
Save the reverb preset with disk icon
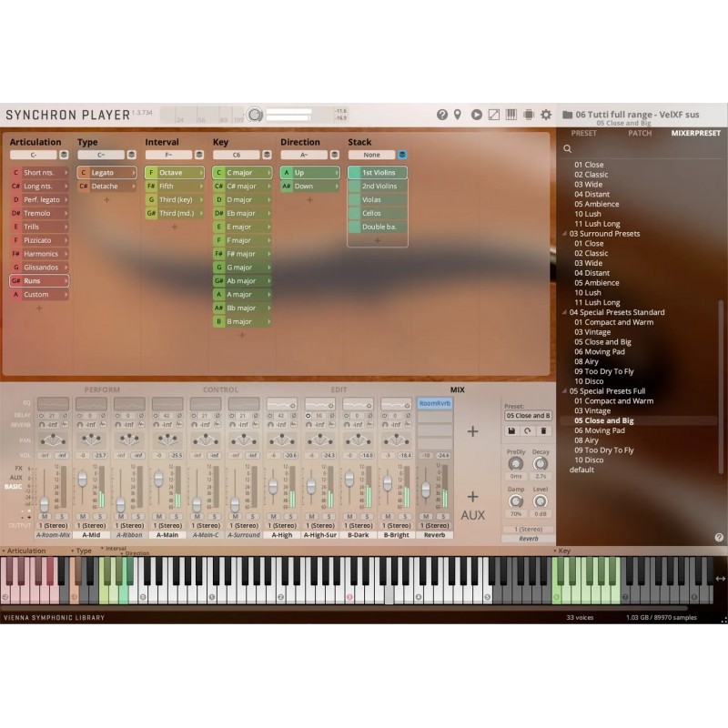pyautogui.click(x=512, y=430)
